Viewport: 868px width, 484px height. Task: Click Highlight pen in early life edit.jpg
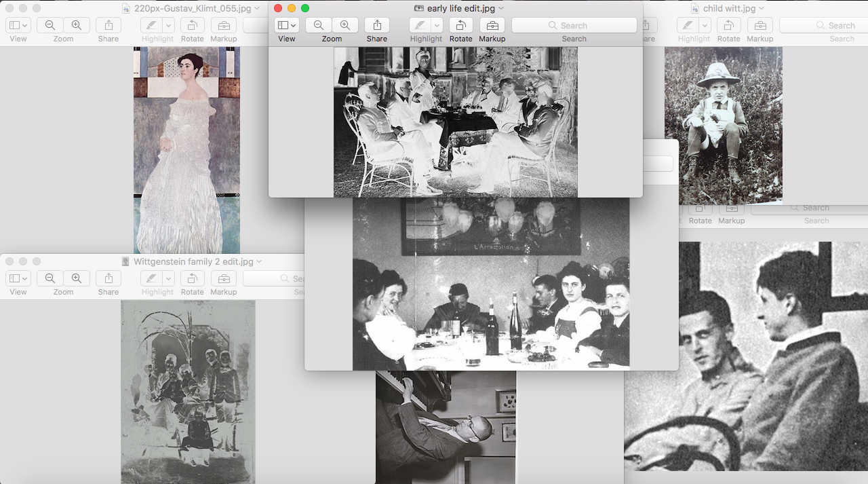pos(420,25)
